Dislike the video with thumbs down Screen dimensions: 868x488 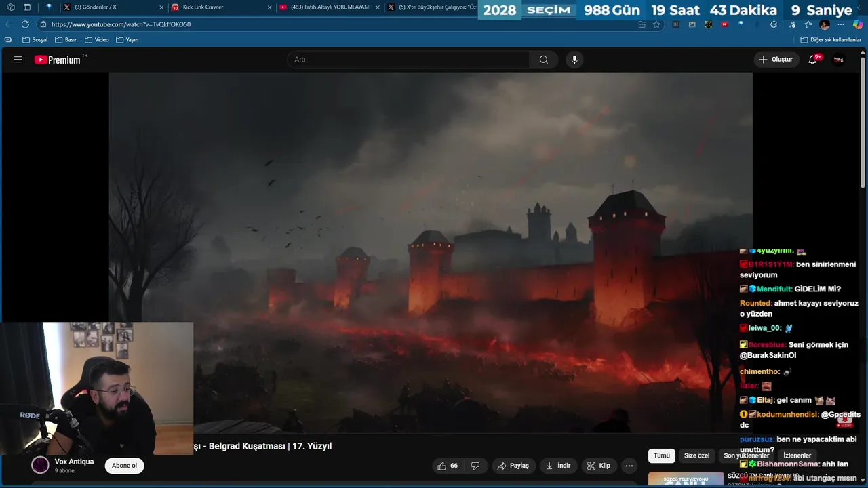[475, 466]
